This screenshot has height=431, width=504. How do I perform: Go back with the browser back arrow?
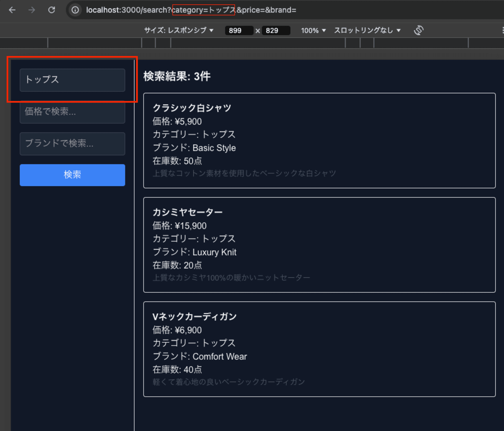[12, 10]
